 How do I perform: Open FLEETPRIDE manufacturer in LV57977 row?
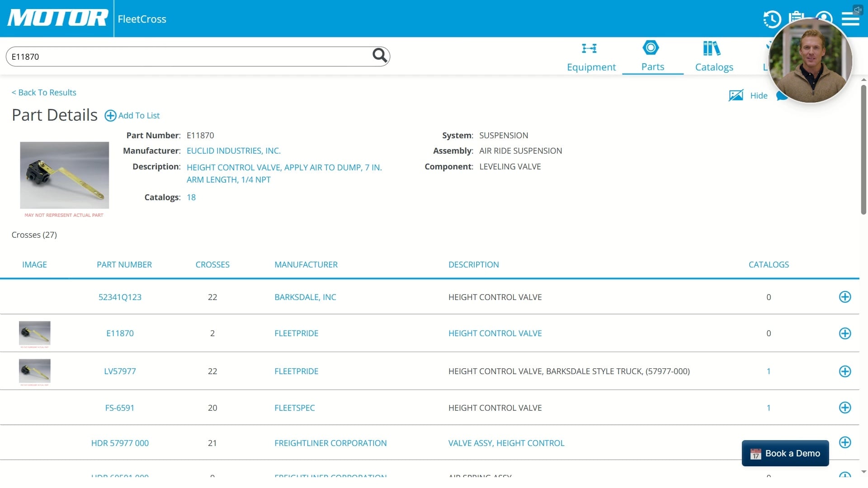click(297, 371)
